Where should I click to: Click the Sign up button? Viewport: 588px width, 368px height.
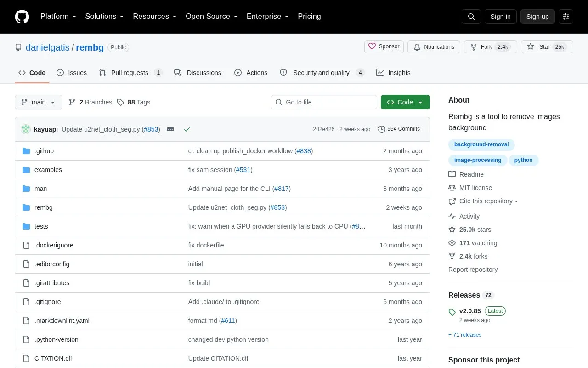pos(537,17)
